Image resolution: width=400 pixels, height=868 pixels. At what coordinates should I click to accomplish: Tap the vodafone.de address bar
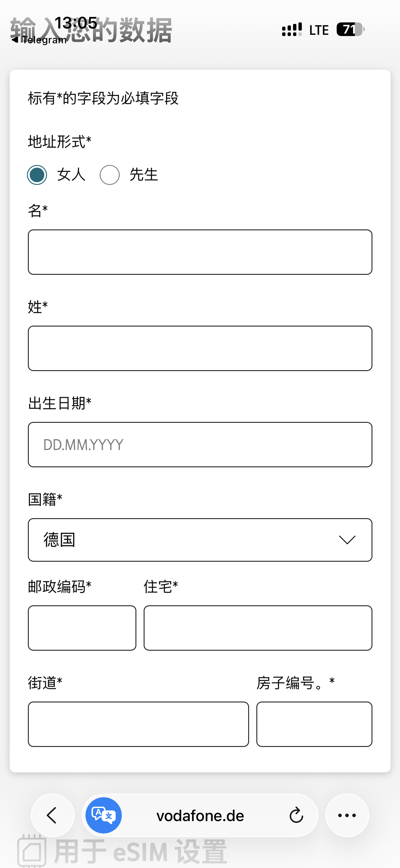(200, 816)
